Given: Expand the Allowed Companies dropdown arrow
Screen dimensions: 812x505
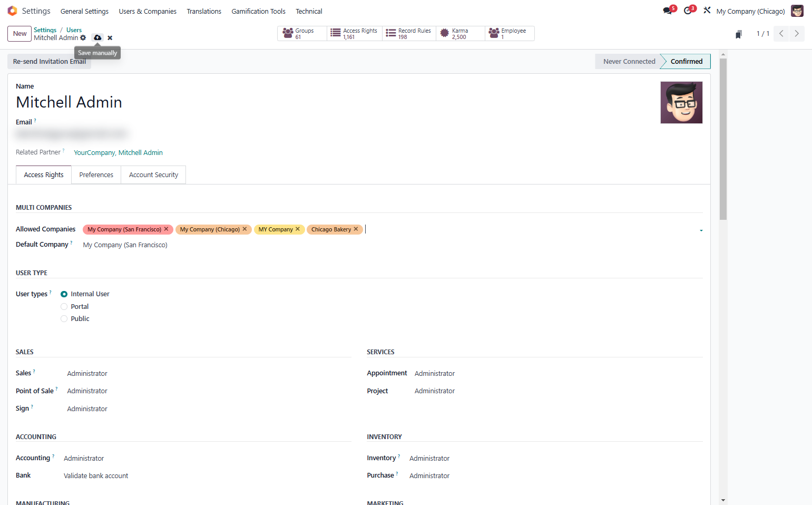Looking at the screenshot, I should tap(701, 230).
